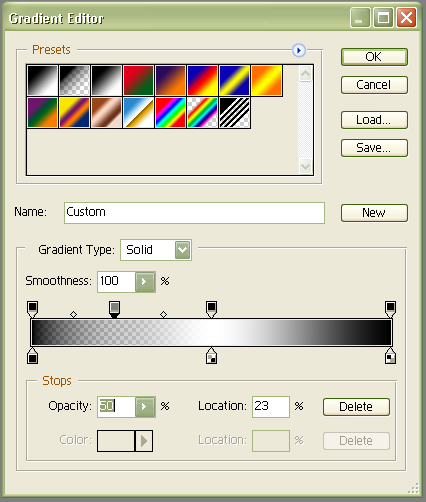Pick the violet-green-orange gradient preset
This screenshot has width=426, height=502.
pos(42,112)
